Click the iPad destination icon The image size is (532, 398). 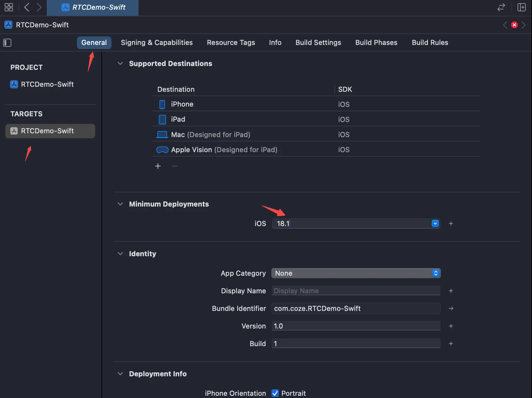pos(162,119)
